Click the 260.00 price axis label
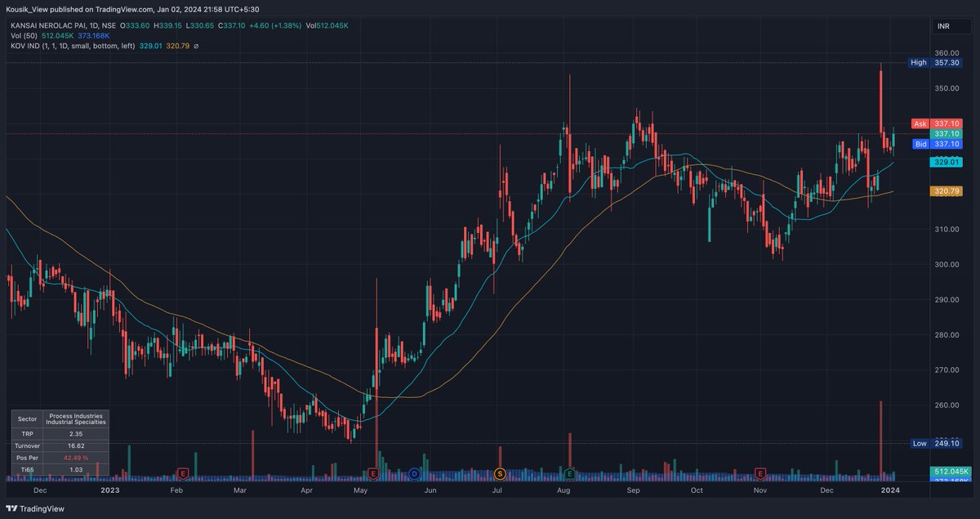This screenshot has width=980, height=519. pyautogui.click(x=947, y=405)
